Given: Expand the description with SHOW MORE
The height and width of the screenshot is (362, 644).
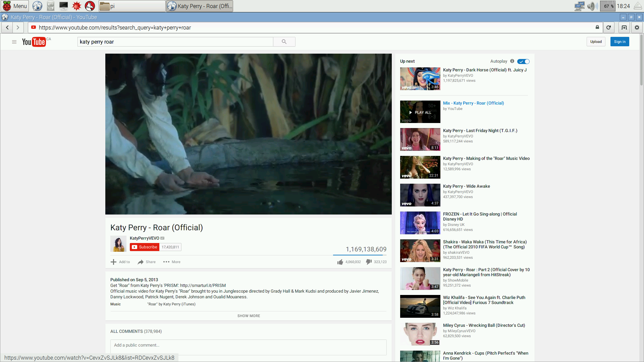Looking at the screenshot, I should (x=249, y=316).
